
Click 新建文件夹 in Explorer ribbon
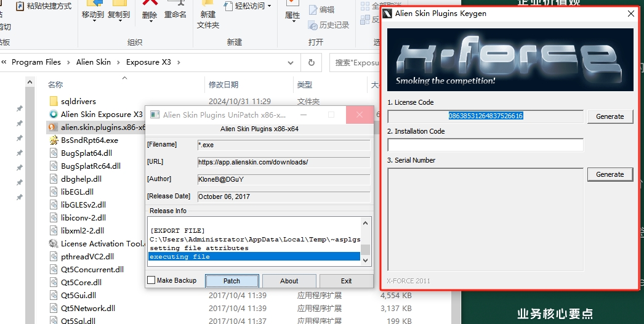(x=208, y=19)
